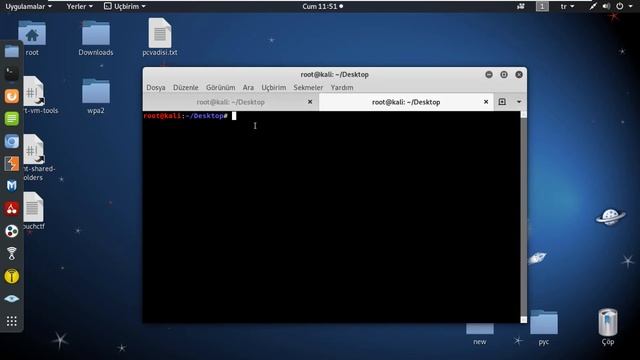Image resolution: width=640 pixels, height=360 pixels.
Task: Open system menu via the power icon
Action: (x=620, y=6)
